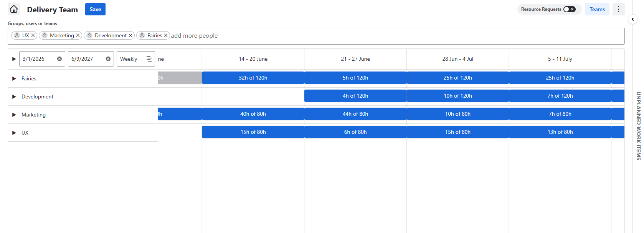Click the Delivery Team title

tap(52, 10)
